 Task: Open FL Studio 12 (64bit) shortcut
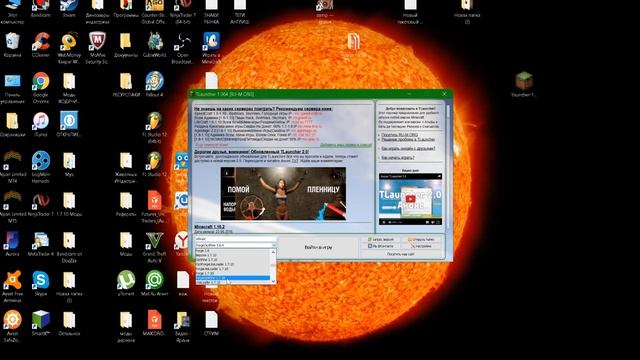[x=154, y=128]
